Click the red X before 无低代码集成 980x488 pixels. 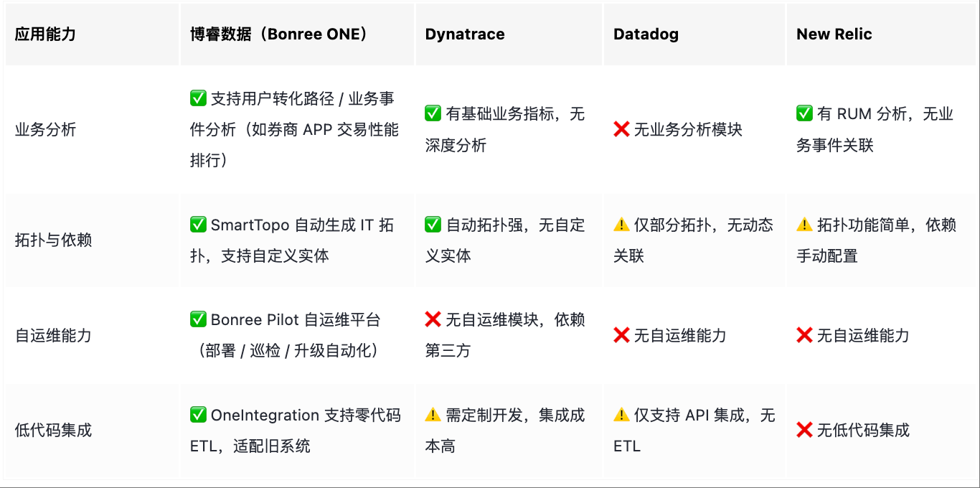[804, 430]
